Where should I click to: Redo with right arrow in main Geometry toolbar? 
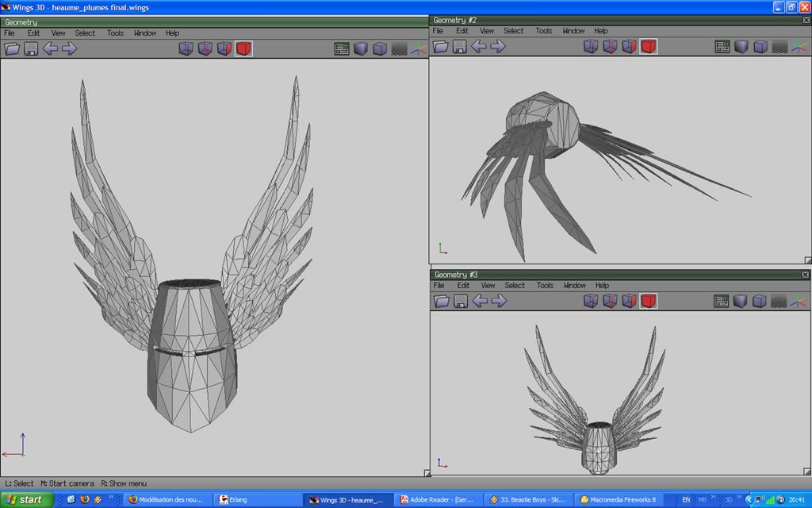70,48
